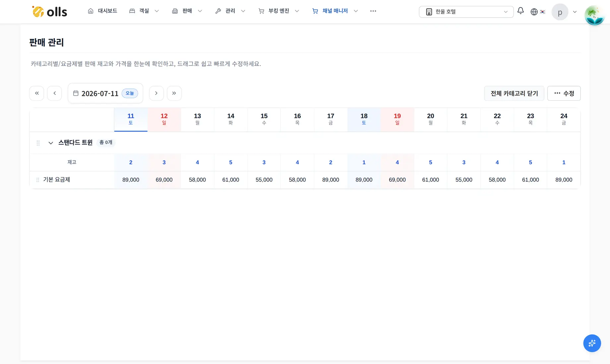This screenshot has width=610, height=364.
Task: Click inventory cell for day 14
Action: click(x=231, y=162)
